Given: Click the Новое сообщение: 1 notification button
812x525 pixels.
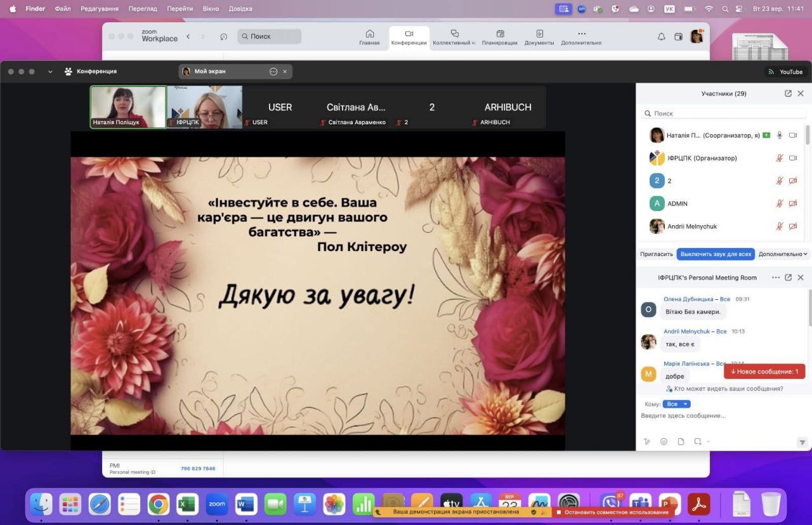Looking at the screenshot, I should click(x=764, y=372).
